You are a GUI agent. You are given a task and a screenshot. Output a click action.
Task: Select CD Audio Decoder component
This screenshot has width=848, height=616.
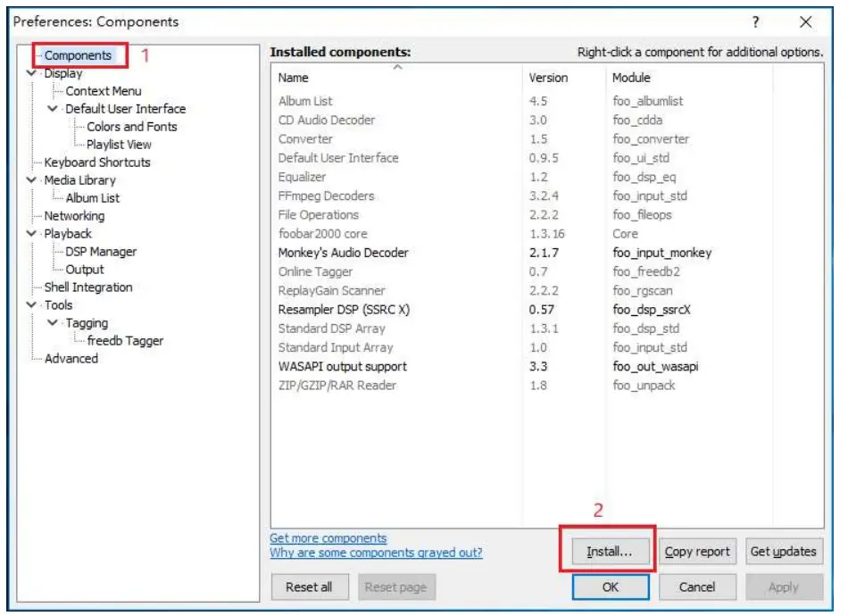pyautogui.click(x=547, y=120)
